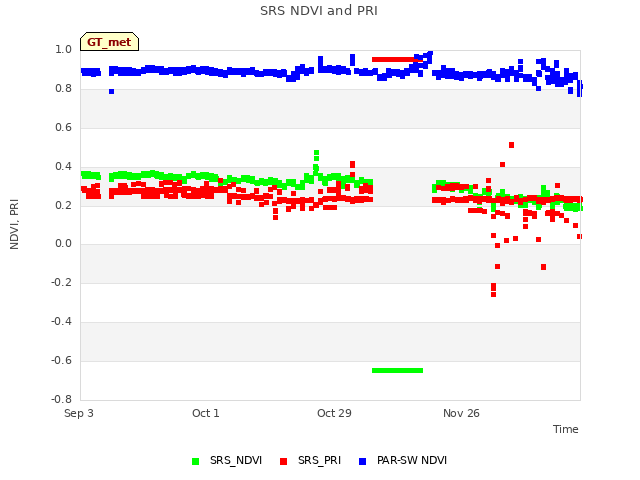The height and width of the screenshot is (480, 640).
Task: Click the chart title SRS NDVI and PRI
Action: click(319, 11)
